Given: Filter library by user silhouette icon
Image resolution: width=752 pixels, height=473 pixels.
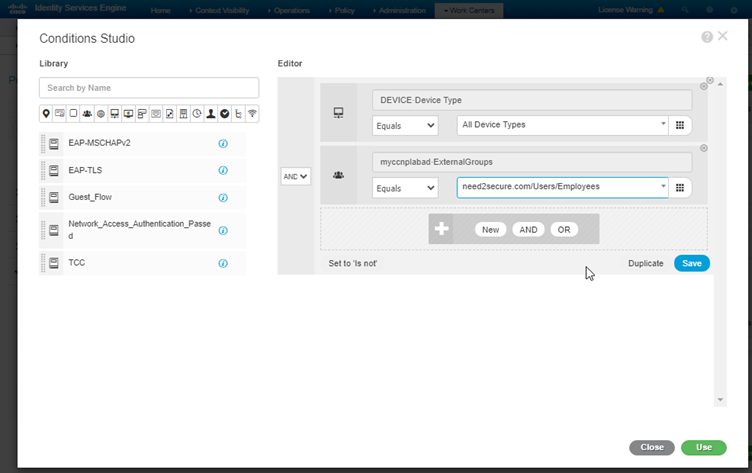Looking at the screenshot, I should [x=211, y=114].
